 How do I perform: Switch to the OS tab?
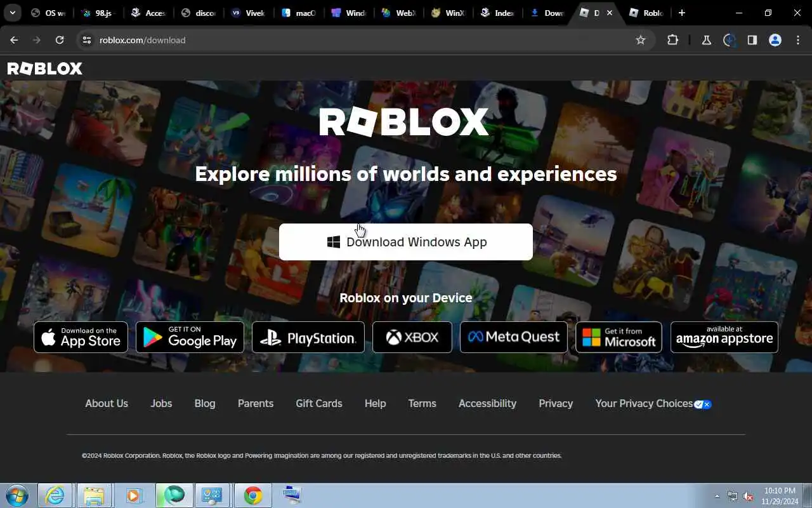pyautogui.click(x=49, y=13)
